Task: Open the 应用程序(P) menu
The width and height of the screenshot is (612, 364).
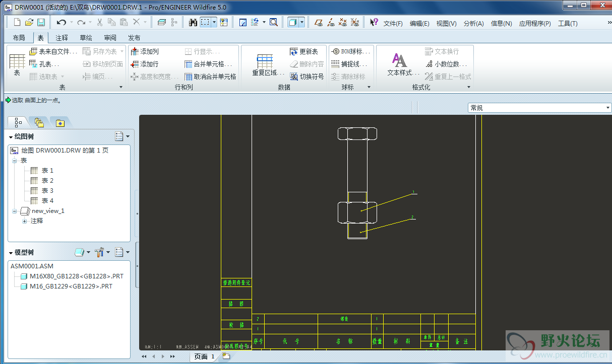Action: click(x=535, y=23)
